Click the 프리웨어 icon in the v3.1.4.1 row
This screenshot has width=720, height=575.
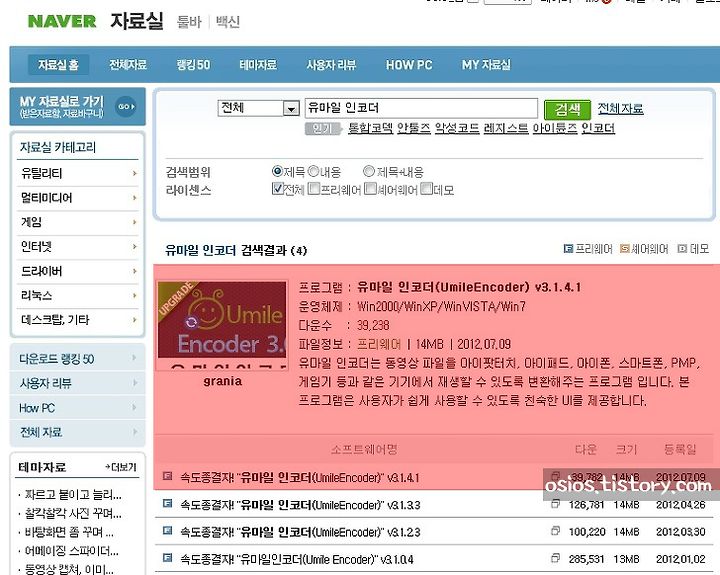click(168, 476)
